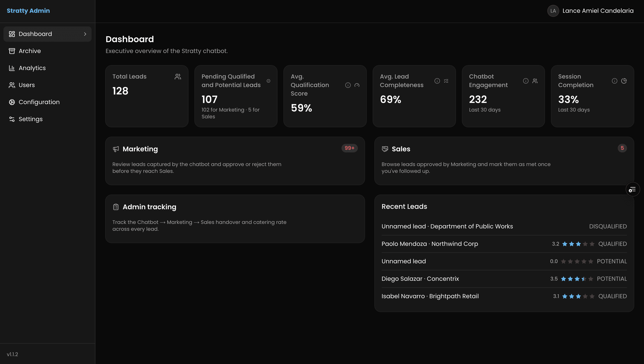Click the target icon on Pending Qualified card
This screenshot has width=644, height=364.
[x=268, y=81]
